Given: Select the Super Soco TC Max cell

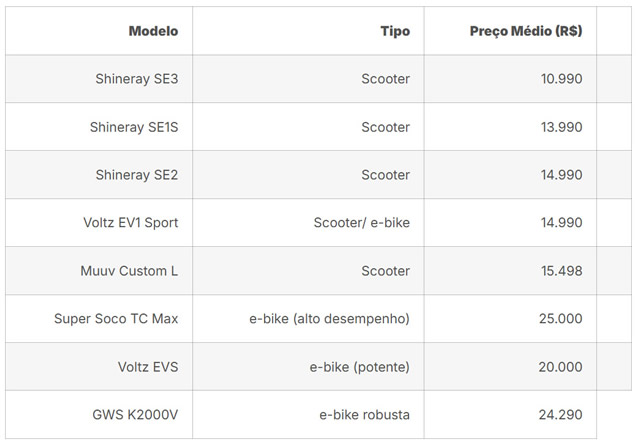Looking at the screenshot, I should click(116, 319).
